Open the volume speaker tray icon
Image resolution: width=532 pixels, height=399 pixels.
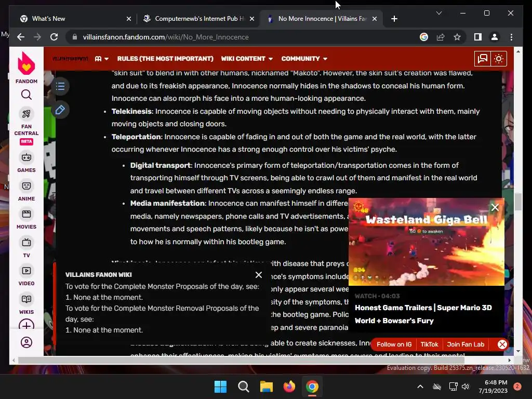[x=465, y=387]
